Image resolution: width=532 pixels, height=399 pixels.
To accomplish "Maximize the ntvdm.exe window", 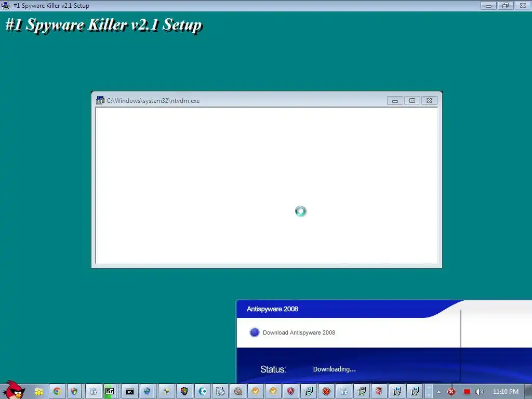I will pyautogui.click(x=412, y=101).
